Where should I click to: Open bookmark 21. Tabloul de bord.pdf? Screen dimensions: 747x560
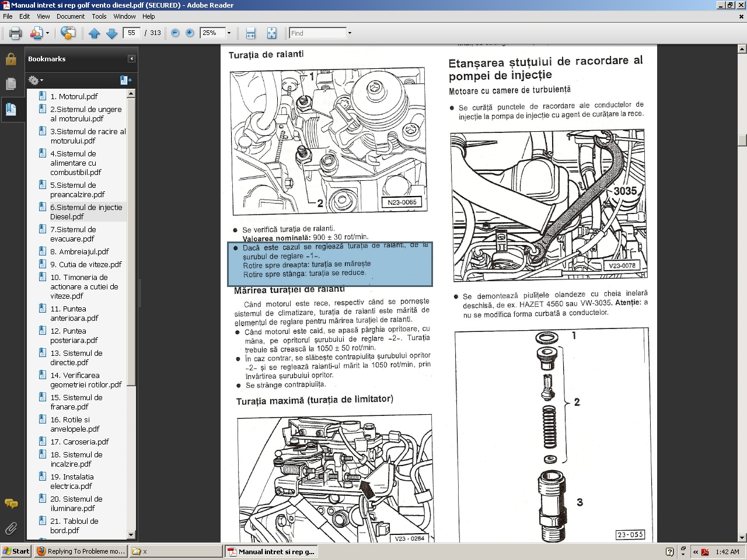74,526
